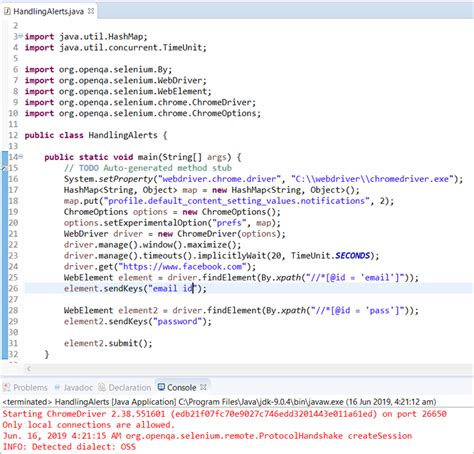Click the Starting ChromeDriver console line
474x454 pixels.
coord(224,414)
